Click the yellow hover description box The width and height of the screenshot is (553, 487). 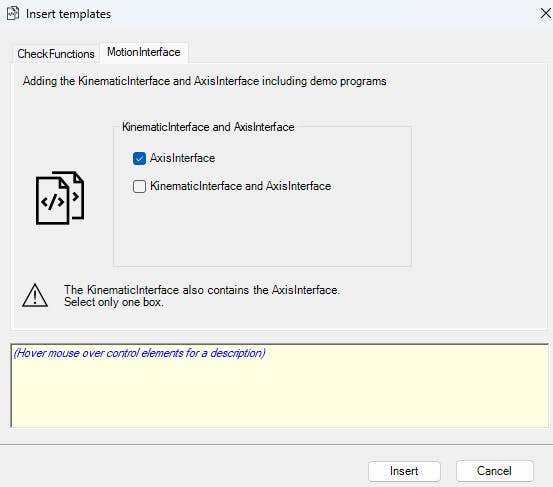pyautogui.click(x=280, y=385)
